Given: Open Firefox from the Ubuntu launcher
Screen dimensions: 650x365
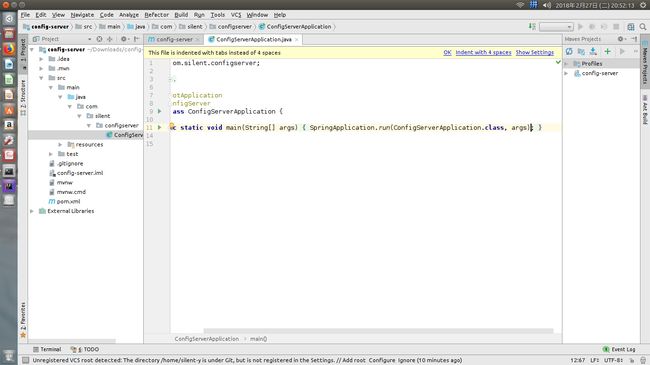Looking at the screenshot, I should (9, 49).
